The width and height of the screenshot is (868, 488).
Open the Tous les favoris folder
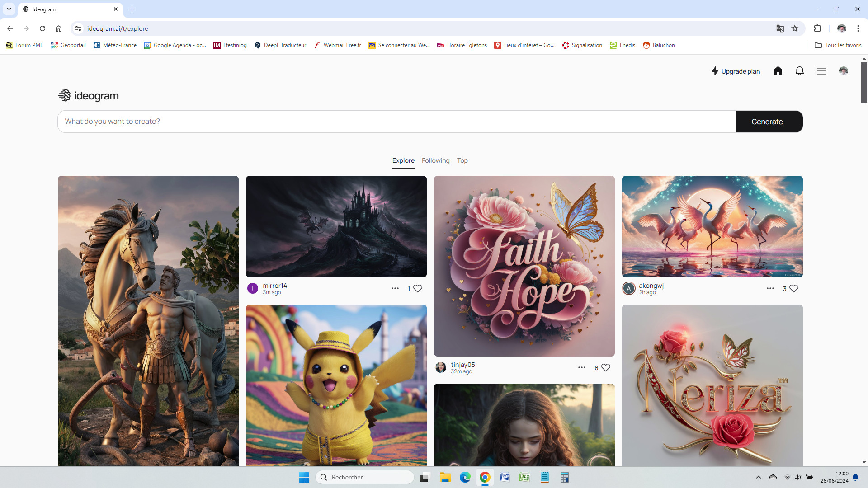(x=838, y=45)
